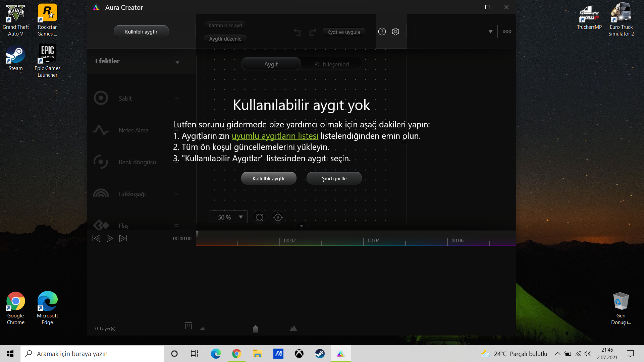Open the help question mark icon
This screenshot has width=644, height=362.
(382, 32)
